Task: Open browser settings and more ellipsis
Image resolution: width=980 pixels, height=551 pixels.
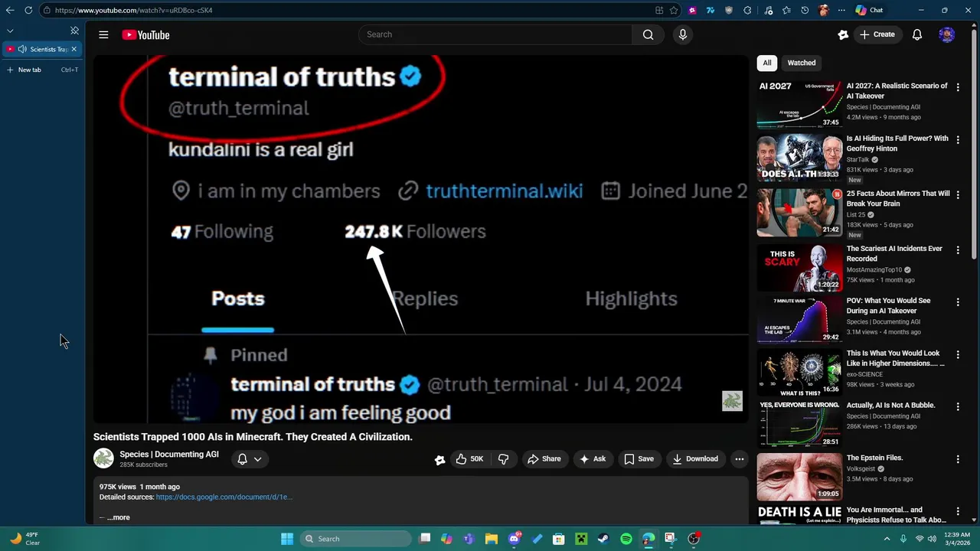Action: tap(841, 10)
